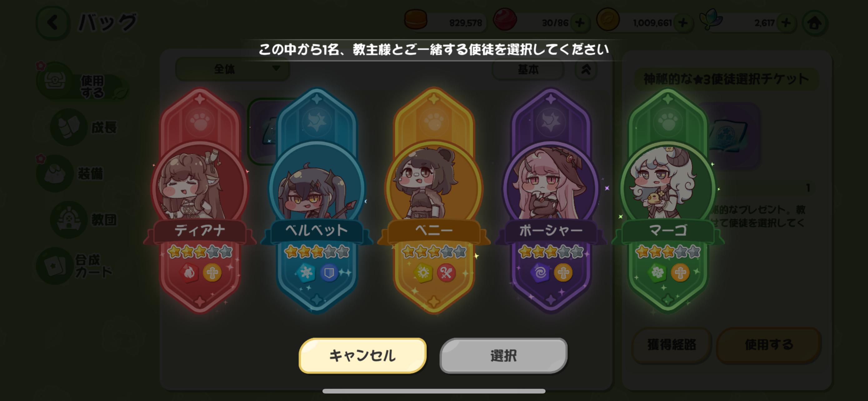Expand the 全体 filter dropdown
The width and height of the screenshot is (868, 401).
(232, 69)
